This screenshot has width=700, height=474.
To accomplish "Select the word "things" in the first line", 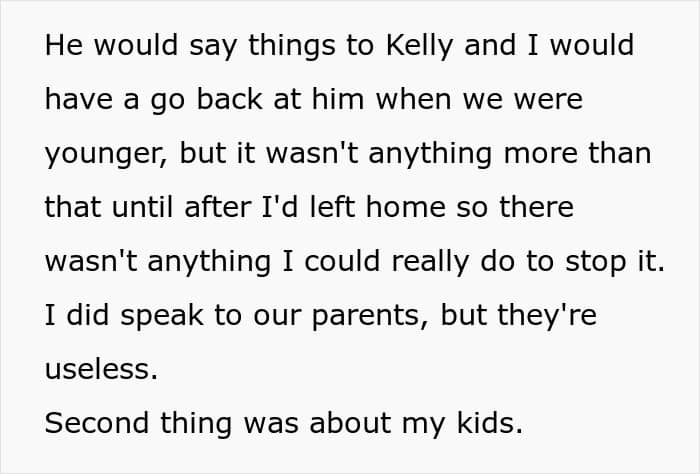I will (x=292, y=46).
